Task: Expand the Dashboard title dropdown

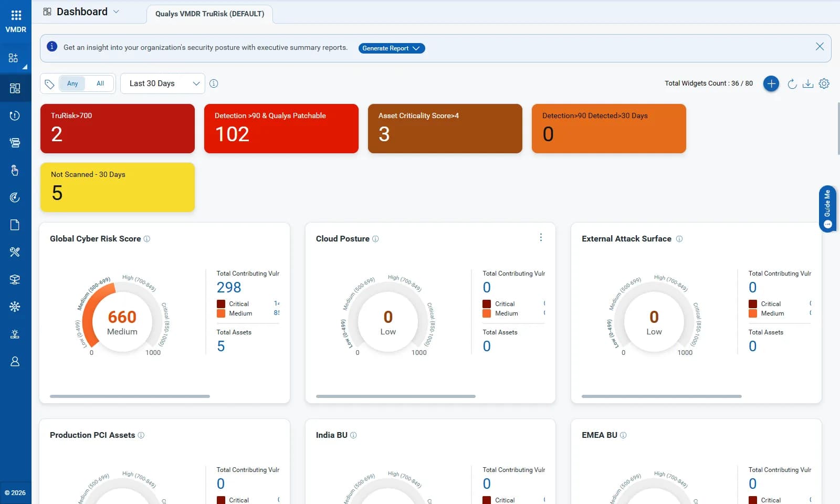Action: [116, 12]
